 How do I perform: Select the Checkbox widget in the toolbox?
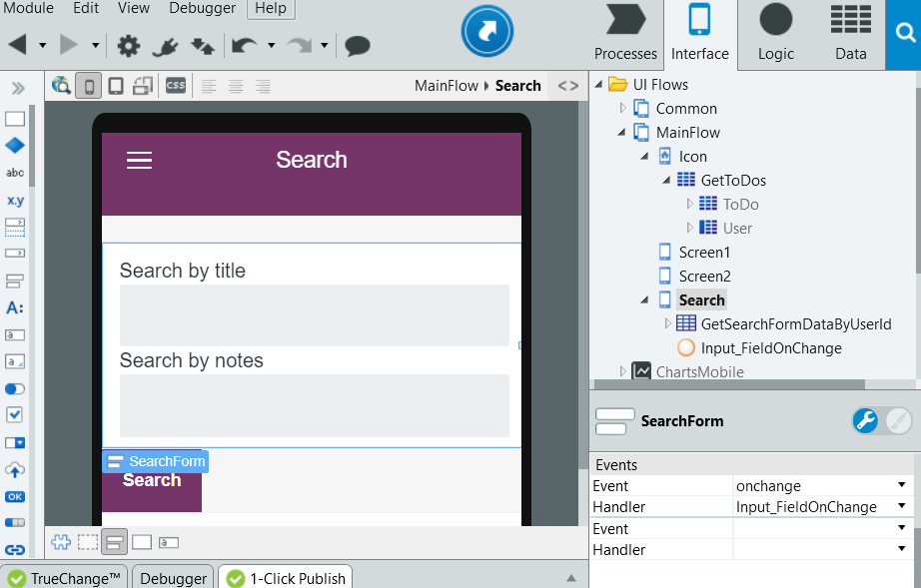pyautogui.click(x=14, y=415)
